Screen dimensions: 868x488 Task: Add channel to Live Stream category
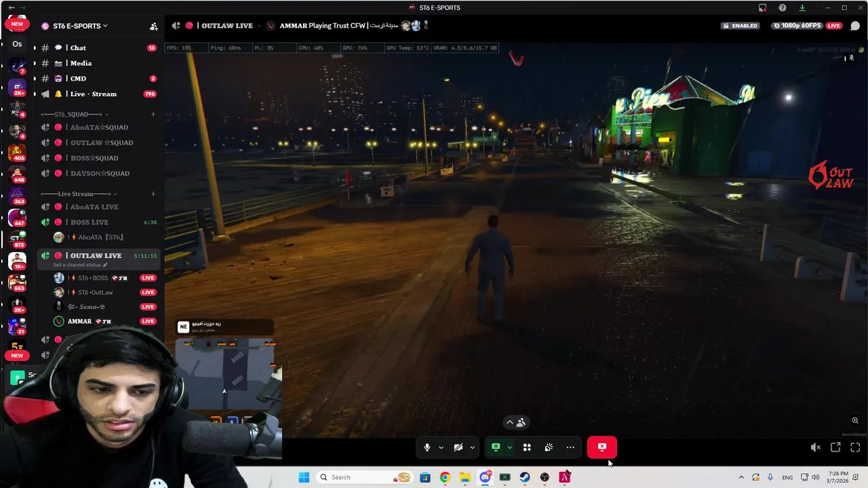click(153, 194)
